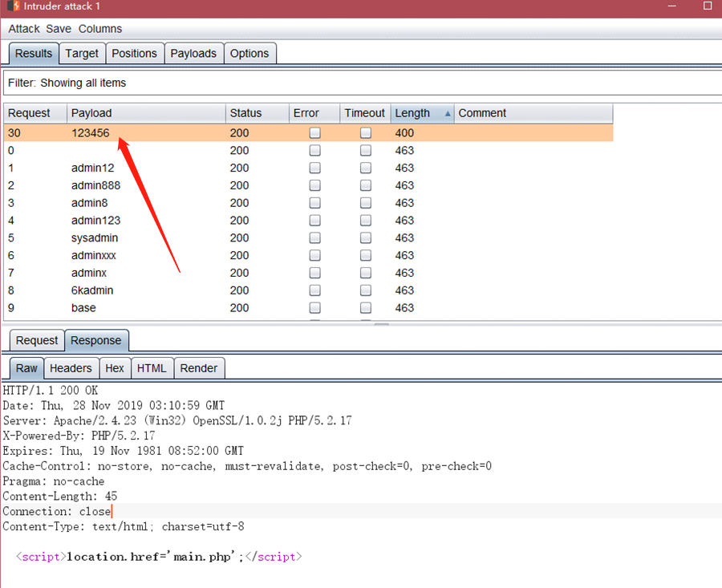
Task: Click the split pane divider handle
Action: coord(382,325)
